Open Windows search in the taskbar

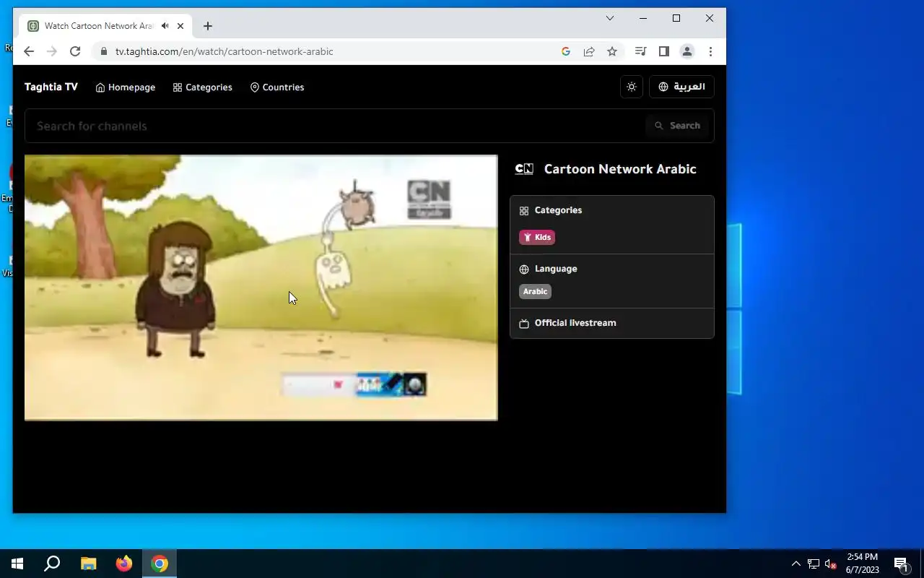[52, 564]
